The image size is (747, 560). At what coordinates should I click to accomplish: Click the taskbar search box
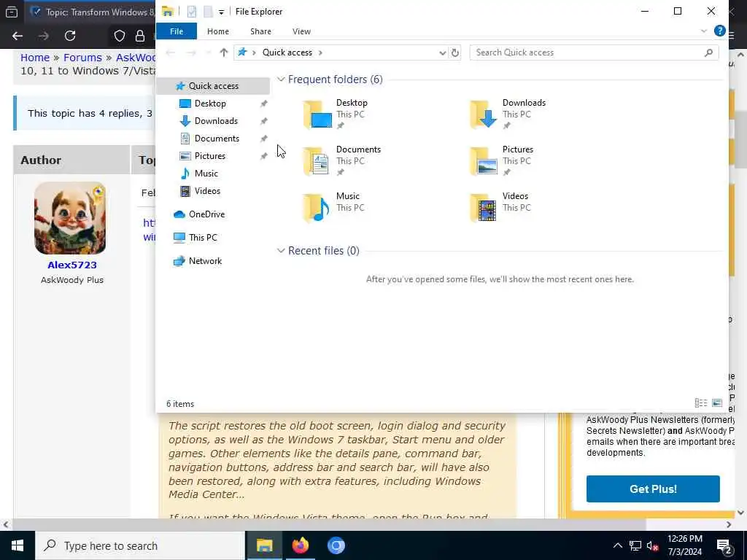click(140, 545)
